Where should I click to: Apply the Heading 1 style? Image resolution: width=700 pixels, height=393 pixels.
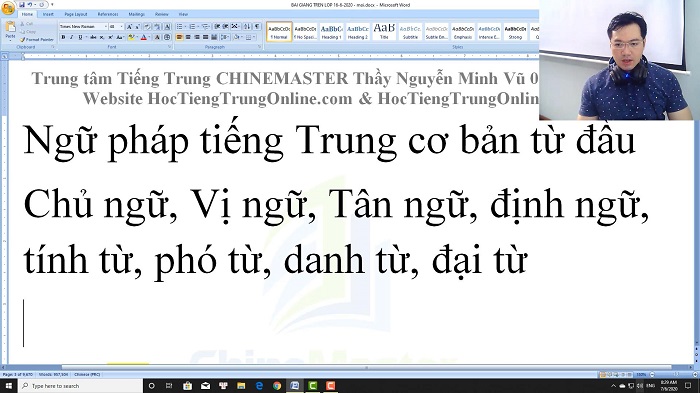point(332,32)
